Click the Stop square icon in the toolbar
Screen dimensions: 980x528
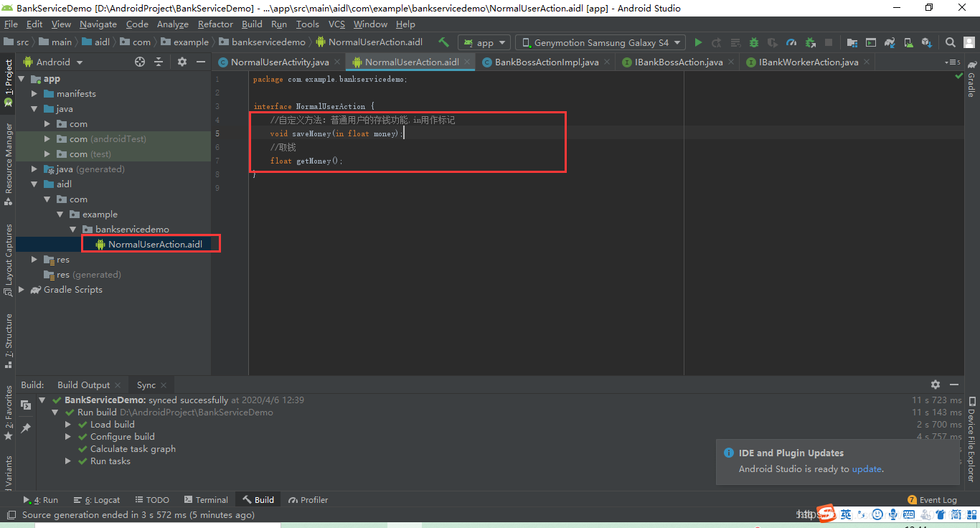click(829, 42)
